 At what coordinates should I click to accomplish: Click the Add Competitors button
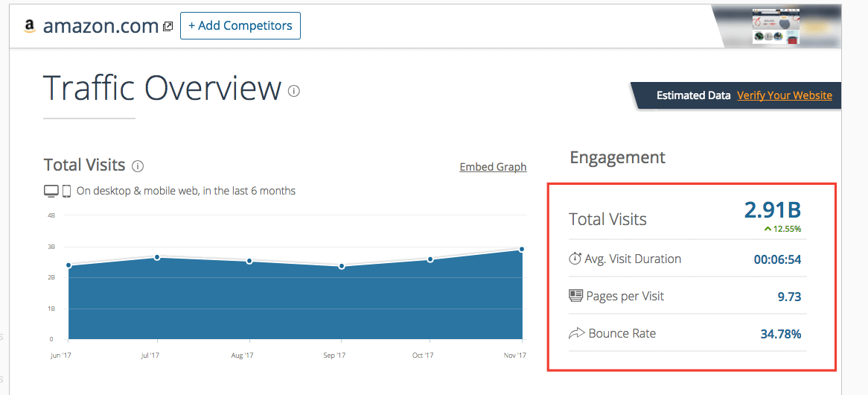tap(240, 25)
